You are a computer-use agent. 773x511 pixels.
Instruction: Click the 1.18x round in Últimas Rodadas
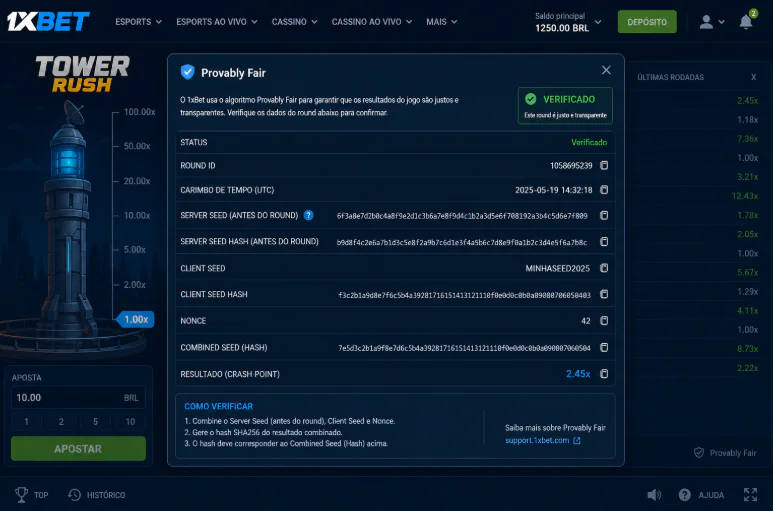(747, 120)
